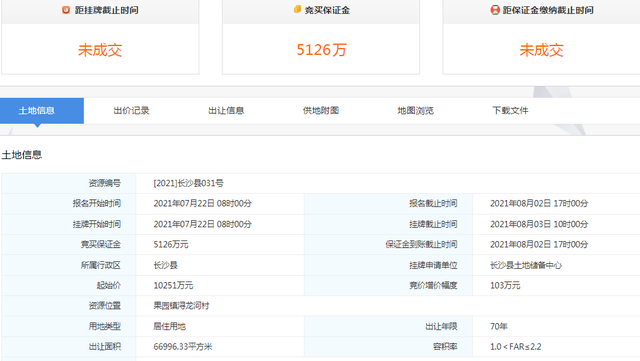
Task: Click the 起始价 label cell
Action: tap(69, 285)
